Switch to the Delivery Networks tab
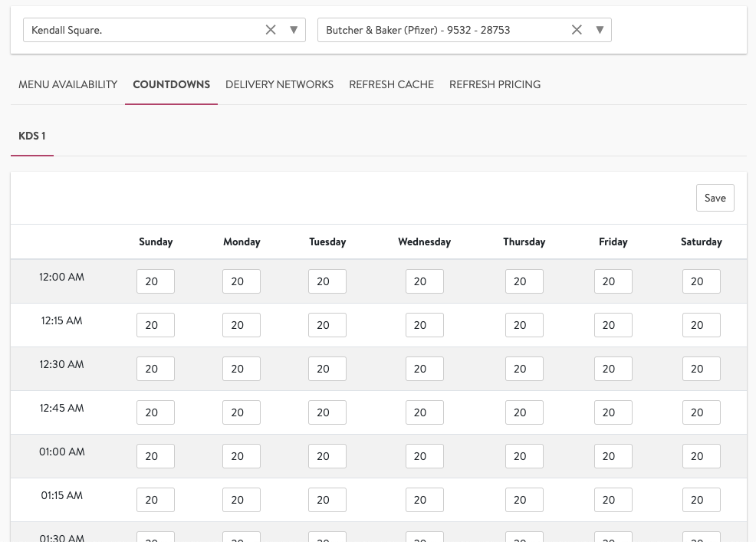 pos(279,84)
